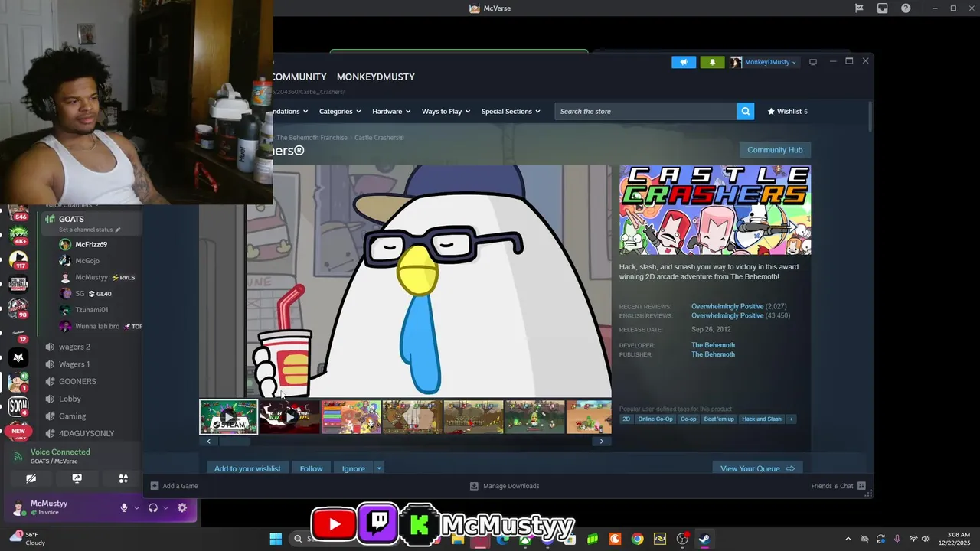
Task: Click Steam icon in Windows taskbar
Action: point(704,539)
